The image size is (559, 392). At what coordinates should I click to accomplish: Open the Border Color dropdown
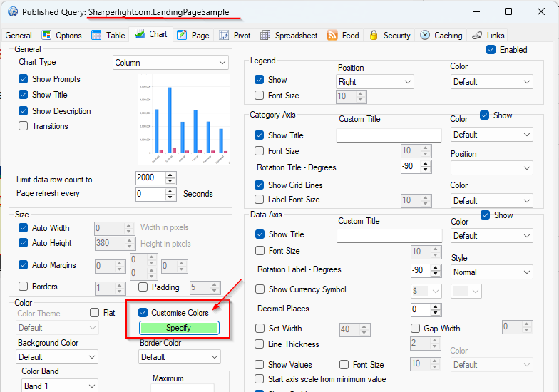(x=180, y=356)
